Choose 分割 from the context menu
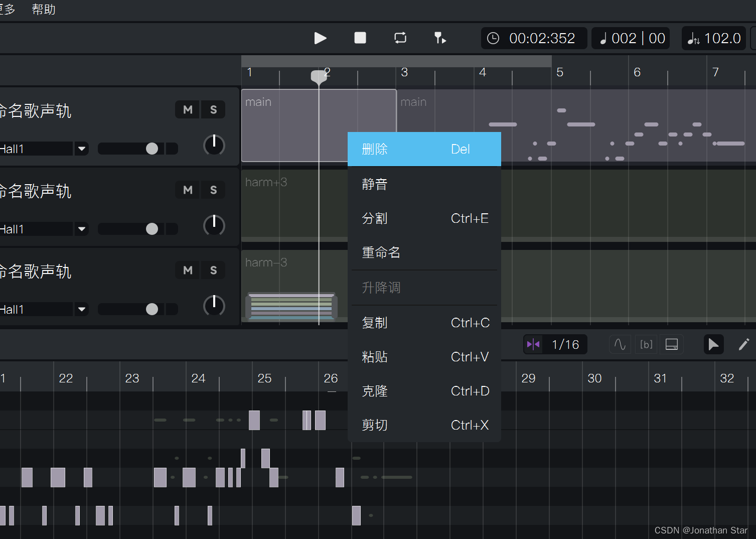 [424, 218]
